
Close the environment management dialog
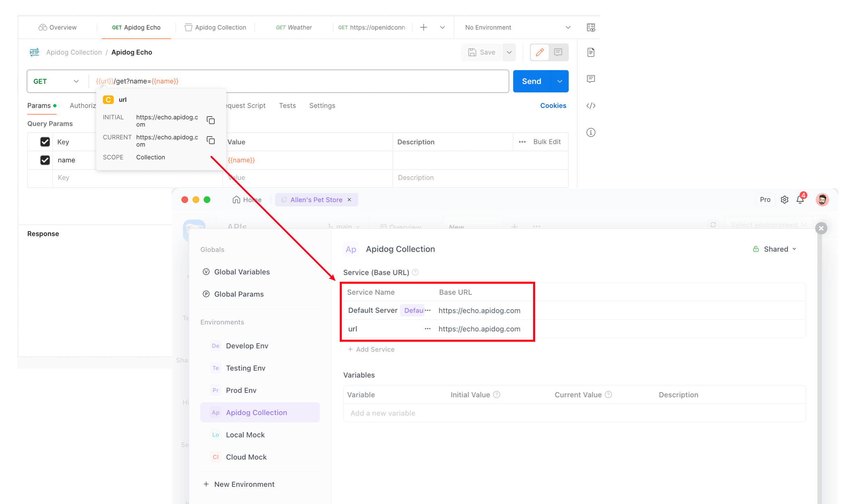coord(821,228)
